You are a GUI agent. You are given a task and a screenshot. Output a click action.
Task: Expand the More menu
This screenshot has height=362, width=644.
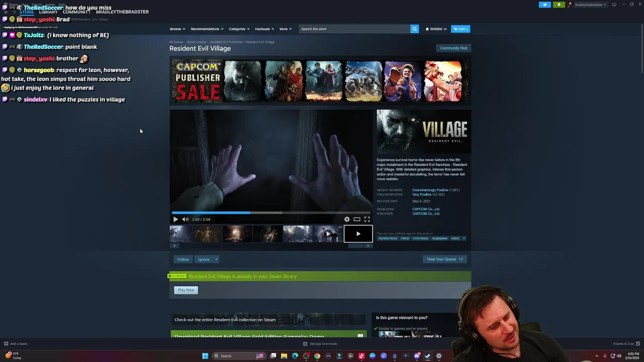pyautogui.click(x=285, y=29)
